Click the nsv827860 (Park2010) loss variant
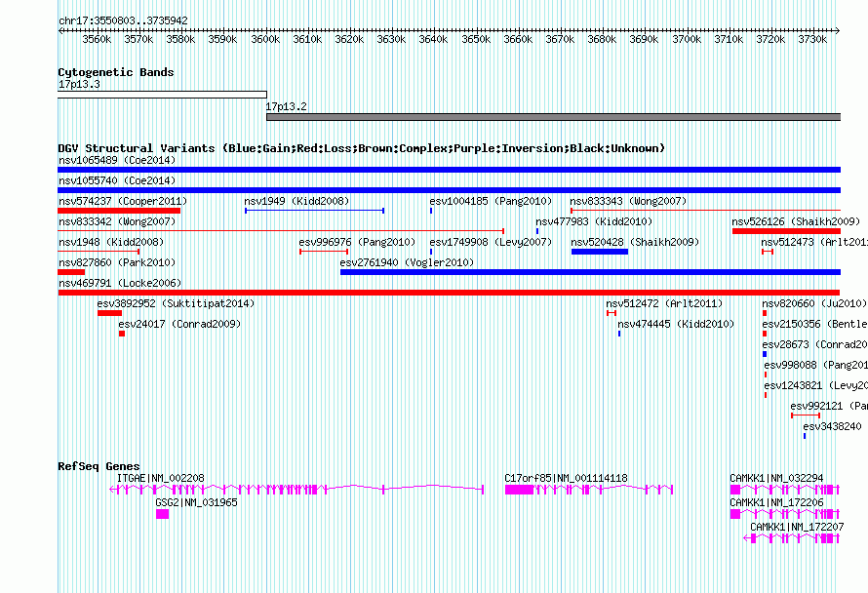Viewport: 868px width, 593px height. [71, 272]
